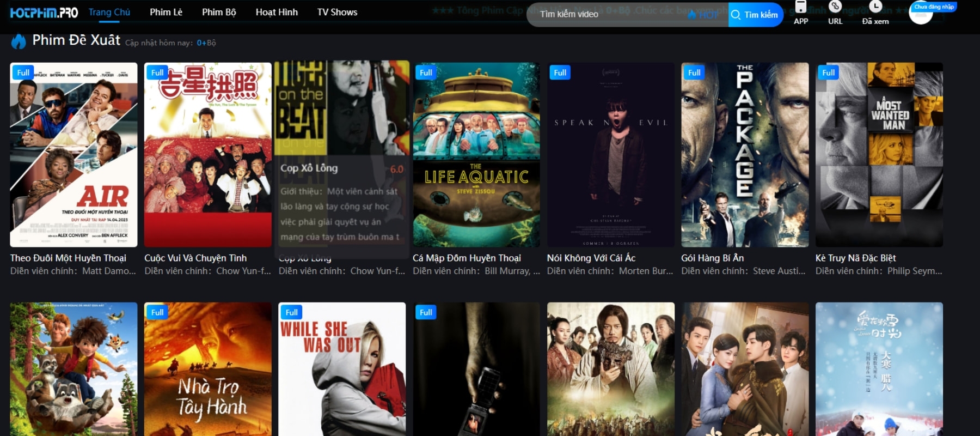
Task: Click title Cuộc Vui Và Chuyện Tình
Action: (x=195, y=258)
